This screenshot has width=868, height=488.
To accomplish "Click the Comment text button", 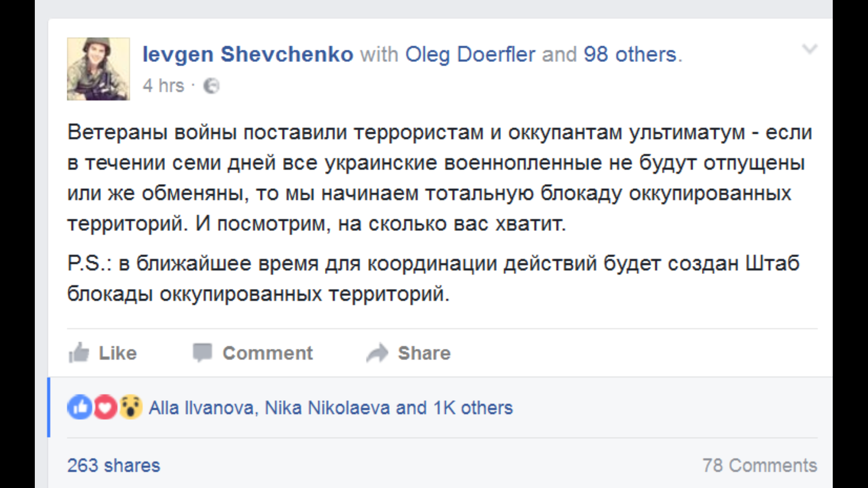I will tap(268, 353).
